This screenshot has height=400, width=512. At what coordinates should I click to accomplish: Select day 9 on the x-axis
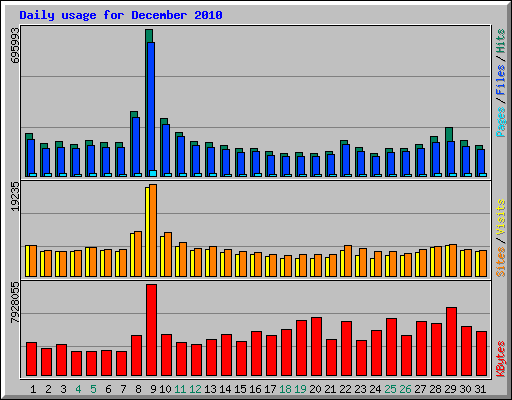point(153,389)
